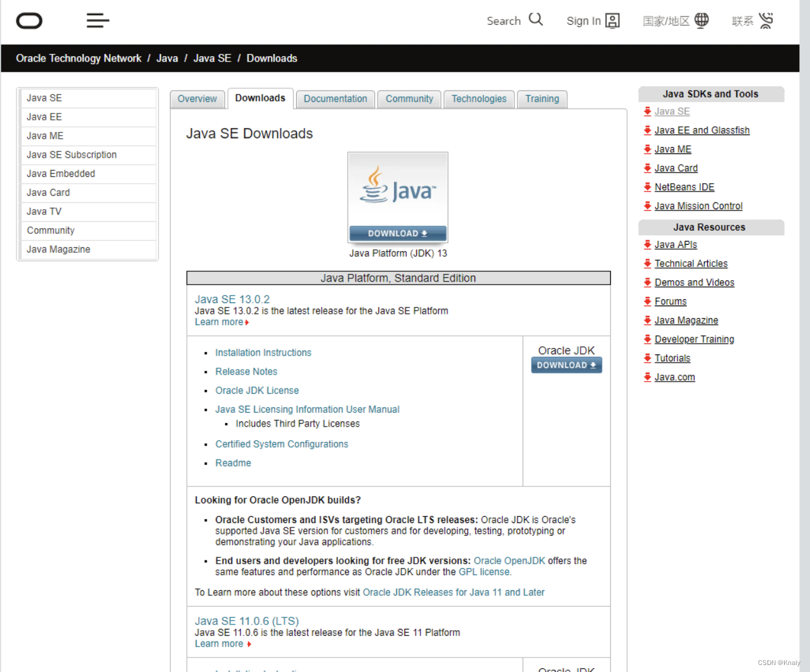Select Java EE in left sidebar

click(88, 117)
